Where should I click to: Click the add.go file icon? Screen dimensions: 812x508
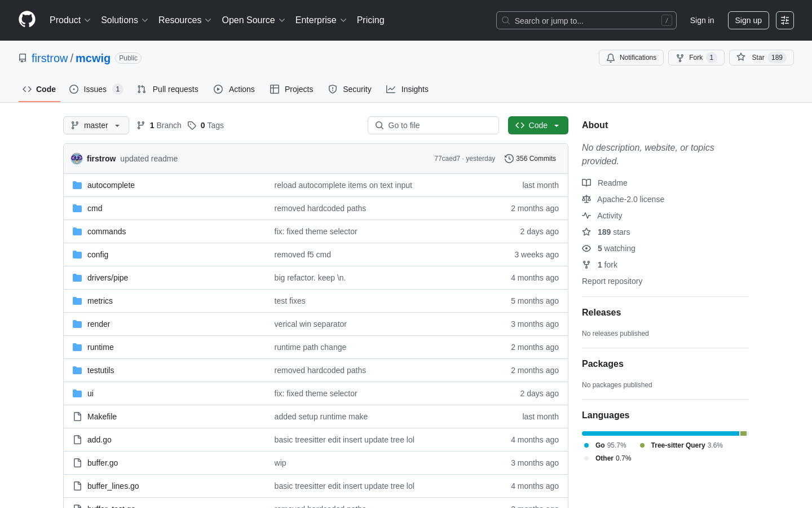click(77, 440)
